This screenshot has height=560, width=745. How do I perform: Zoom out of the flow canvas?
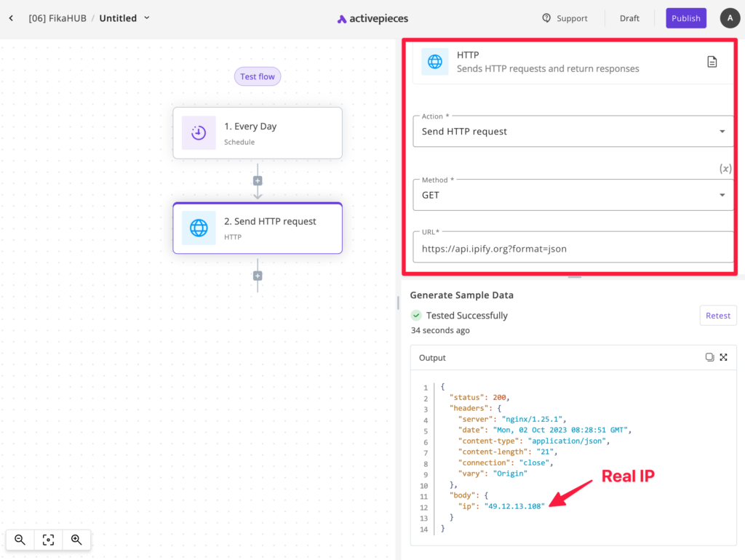pos(20,540)
